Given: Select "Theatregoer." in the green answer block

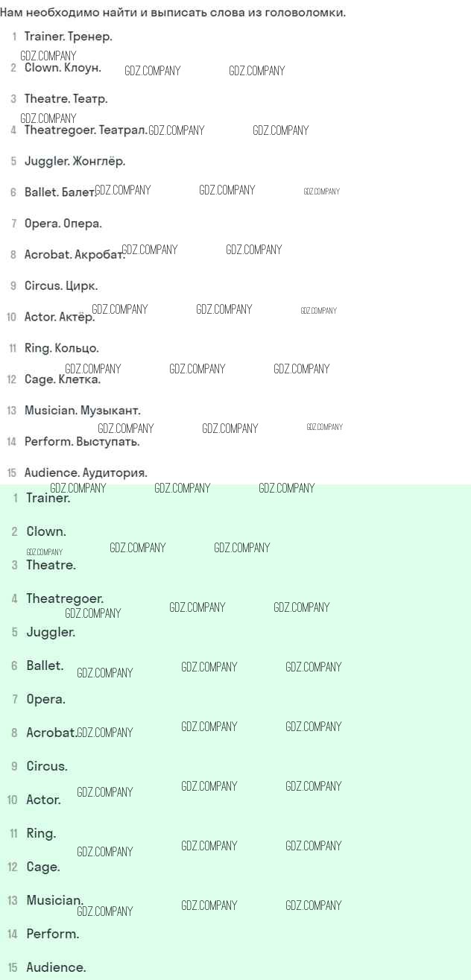Looking at the screenshot, I should click(x=65, y=598).
